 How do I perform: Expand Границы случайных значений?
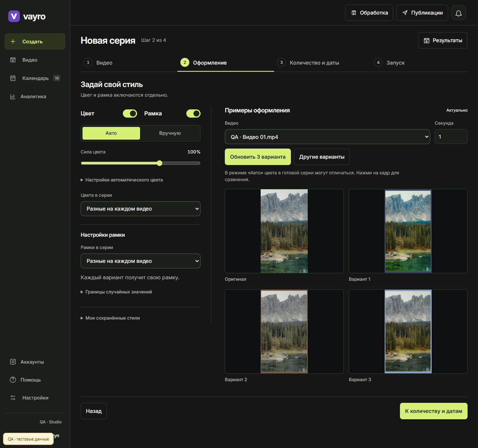tap(117, 292)
